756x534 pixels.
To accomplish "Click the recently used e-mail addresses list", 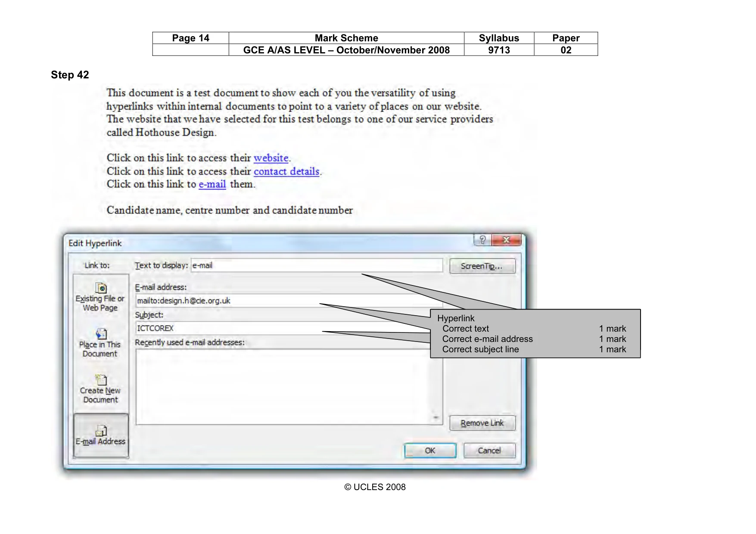I will (x=289, y=387).
